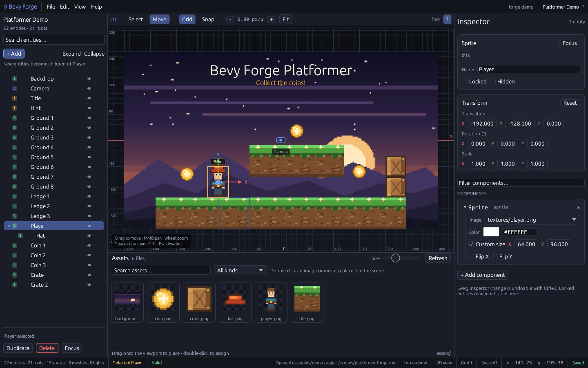Image resolution: width=588 pixels, height=368 pixels.
Task: Select the crate.png asset thumbnail
Action: click(199, 303)
